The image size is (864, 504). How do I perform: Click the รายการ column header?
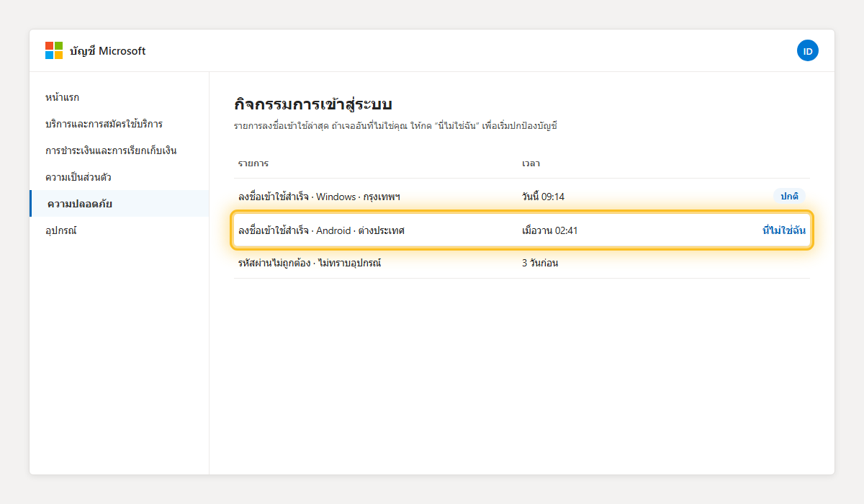click(253, 163)
